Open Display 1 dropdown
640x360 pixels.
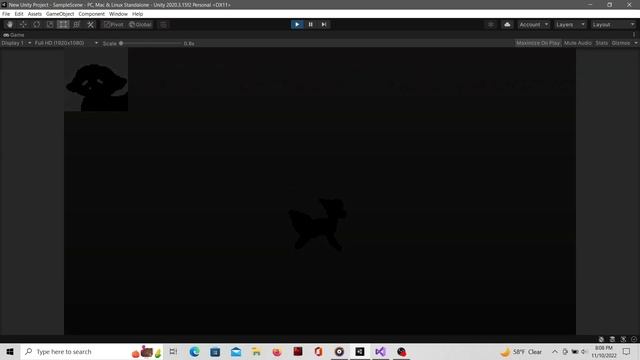click(x=16, y=43)
